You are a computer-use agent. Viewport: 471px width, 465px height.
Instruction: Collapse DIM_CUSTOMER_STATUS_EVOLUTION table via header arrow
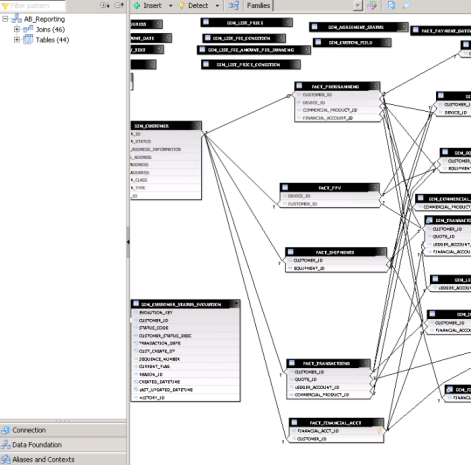[x=236, y=304]
